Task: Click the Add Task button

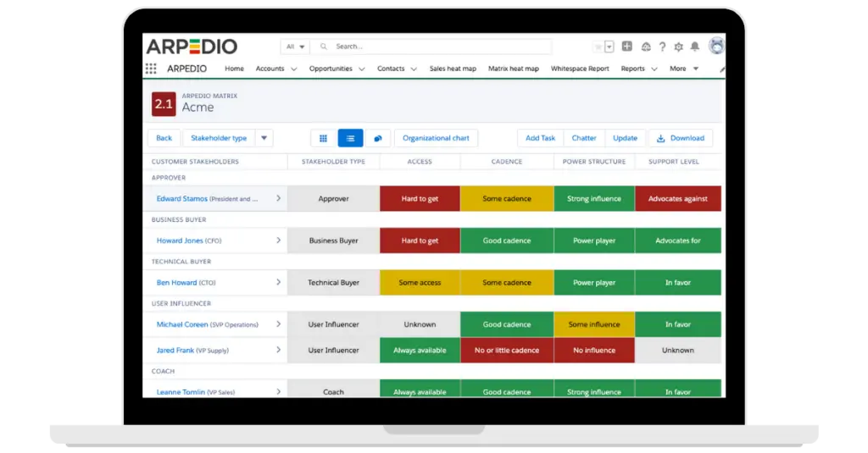Action: [x=540, y=138]
